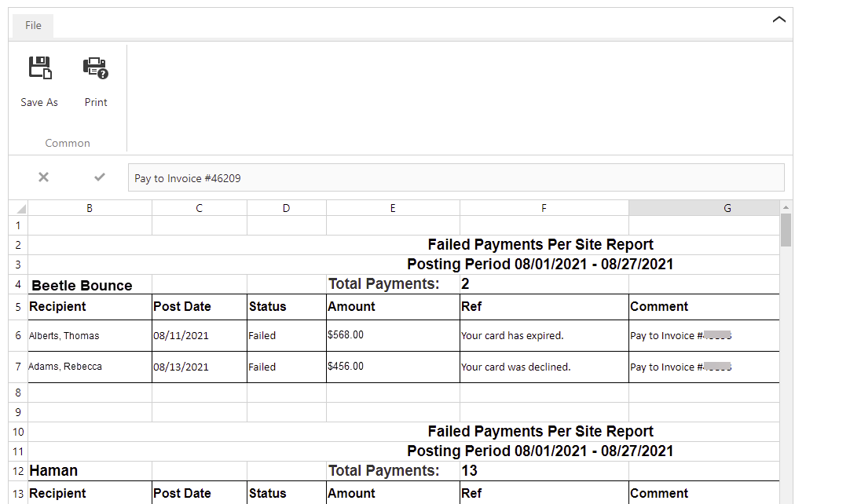Screen dimensions: 861x504
Task: Select row 7 header
Action: [x=18, y=367]
